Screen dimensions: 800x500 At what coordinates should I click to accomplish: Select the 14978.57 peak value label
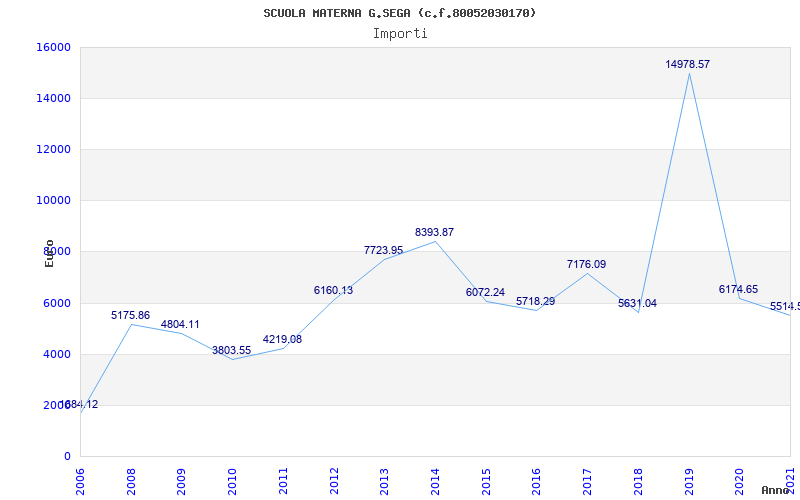click(x=687, y=64)
